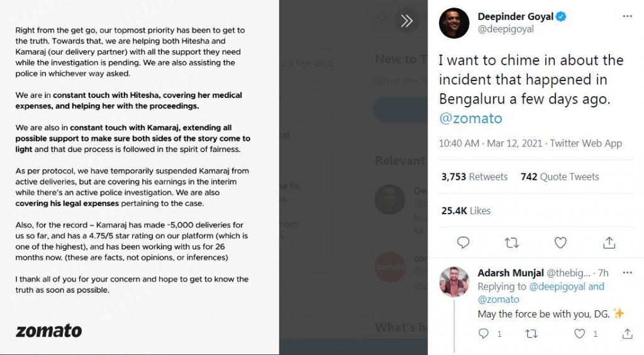Image resolution: width=644 pixels, height=355 pixels.
Task: Open Deepinder Goyal's profile picture
Action: (x=454, y=23)
